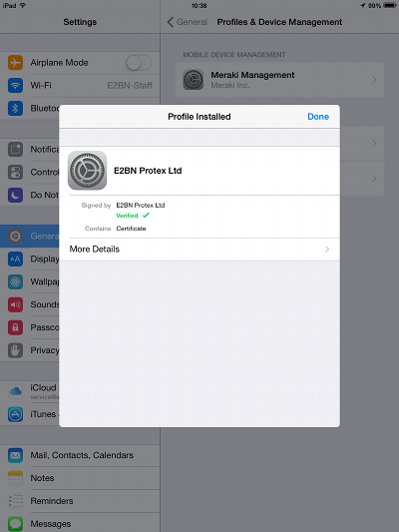Select Passcode lock icon

click(x=15, y=327)
